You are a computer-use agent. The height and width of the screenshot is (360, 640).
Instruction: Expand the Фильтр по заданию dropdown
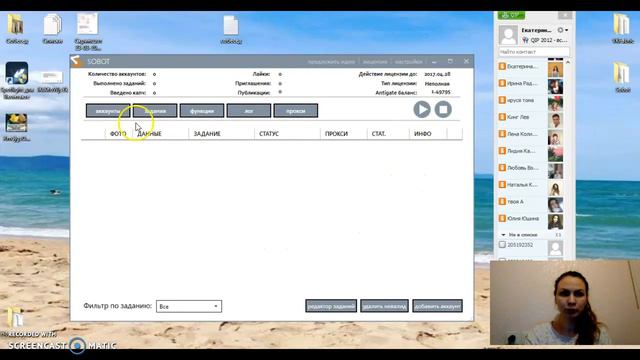(x=189, y=306)
